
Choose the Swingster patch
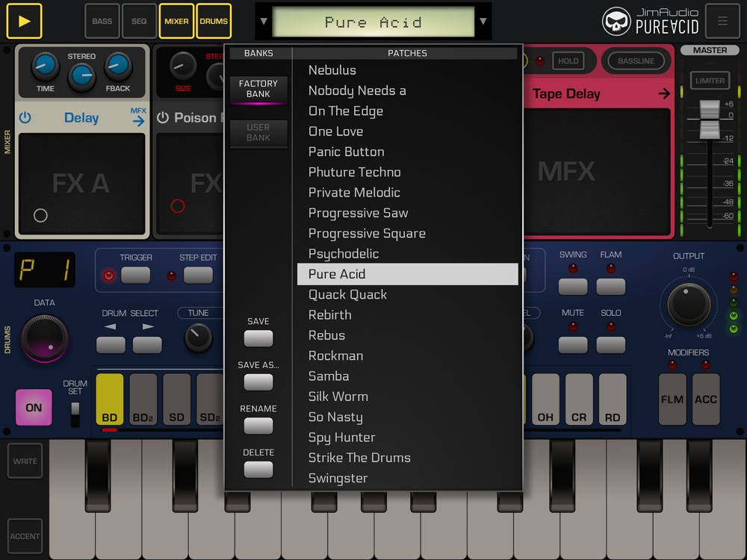pyautogui.click(x=407, y=478)
